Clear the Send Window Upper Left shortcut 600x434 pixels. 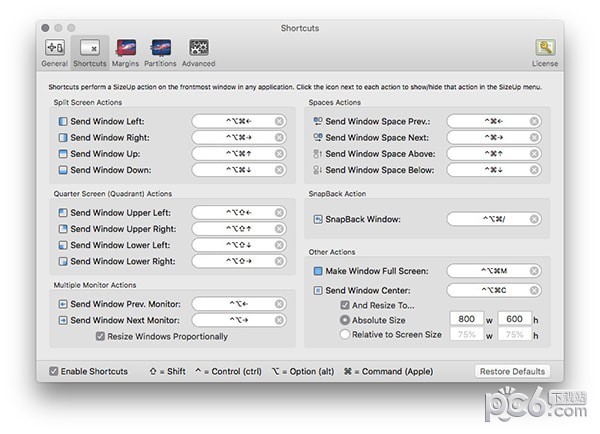click(279, 212)
